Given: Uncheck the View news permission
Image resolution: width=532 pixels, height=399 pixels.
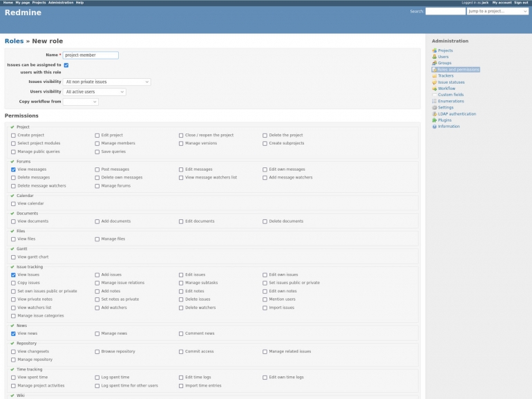Looking at the screenshot, I should click(x=13, y=334).
